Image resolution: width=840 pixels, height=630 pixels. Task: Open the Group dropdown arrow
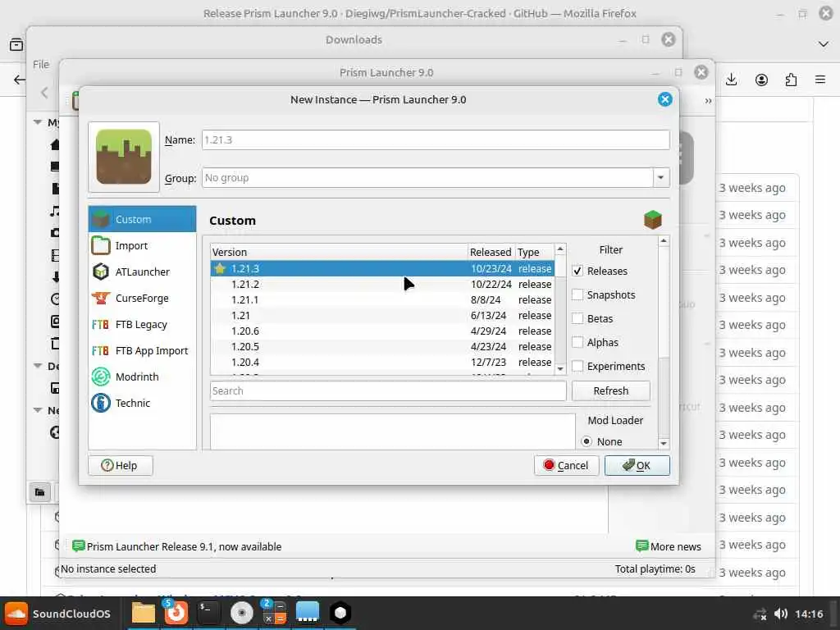[x=661, y=177]
